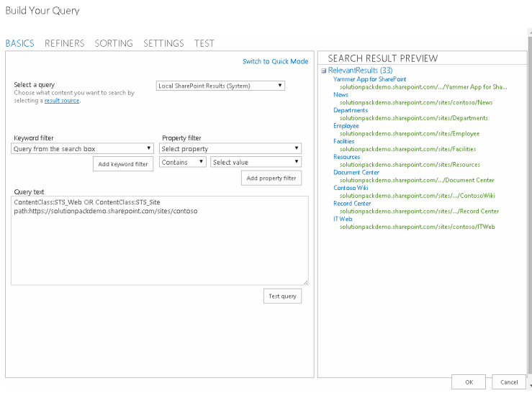Click the .../Document Center URL text
Image resolution: width=532 pixels, height=393 pixels.
point(417,180)
